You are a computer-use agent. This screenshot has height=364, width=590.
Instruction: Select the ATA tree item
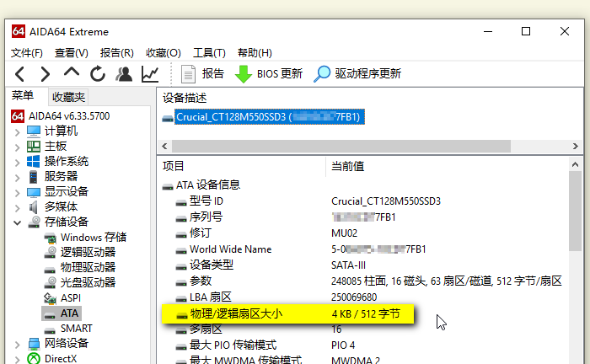pos(62,313)
